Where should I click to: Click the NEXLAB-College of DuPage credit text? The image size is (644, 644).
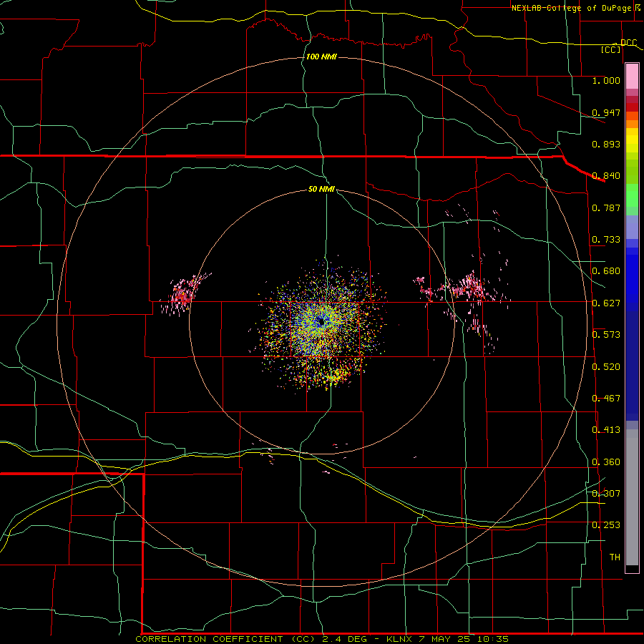click(x=571, y=8)
